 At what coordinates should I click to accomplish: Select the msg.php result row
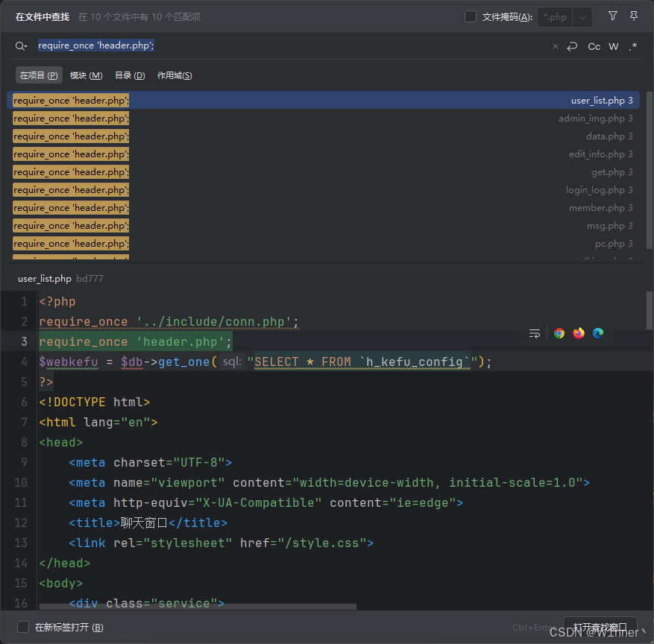click(323, 226)
